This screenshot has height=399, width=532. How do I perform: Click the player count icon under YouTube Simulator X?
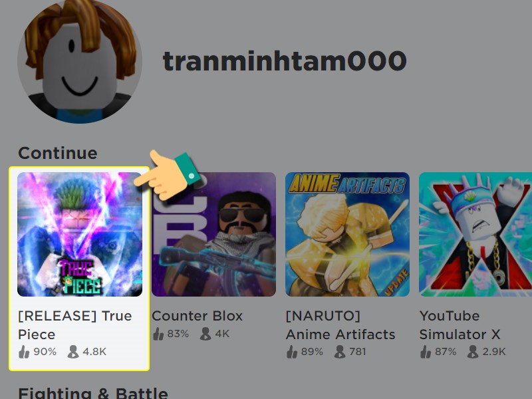pyautogui.click(x=473, y=352)
